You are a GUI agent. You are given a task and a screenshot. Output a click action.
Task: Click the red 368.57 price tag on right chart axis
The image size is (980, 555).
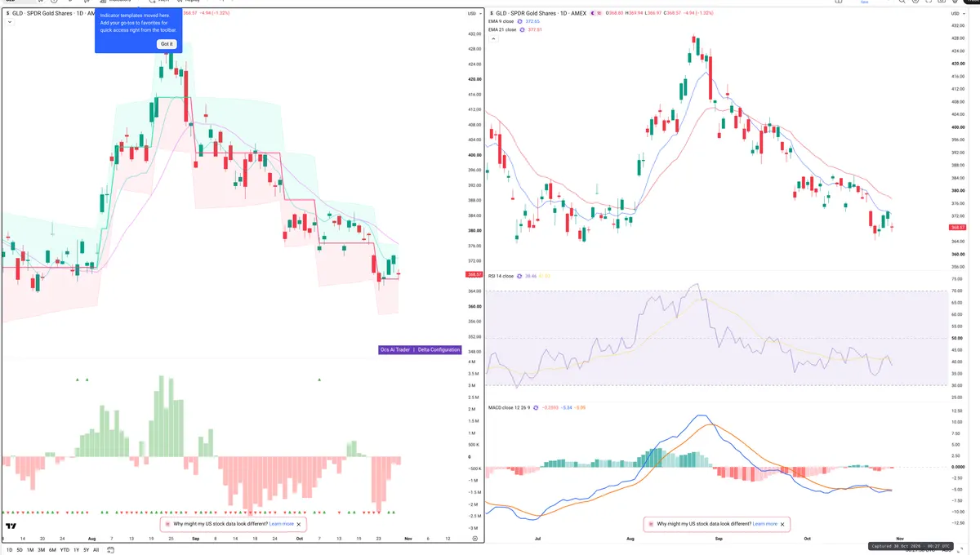[x=958, y=228]
